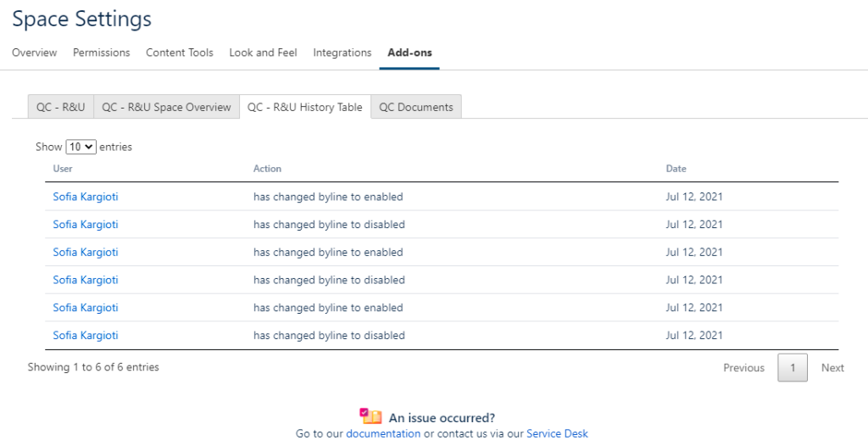This screenshot has height=446, width=868.
Task: Go to page 1 of results
Action: [793, 368]
